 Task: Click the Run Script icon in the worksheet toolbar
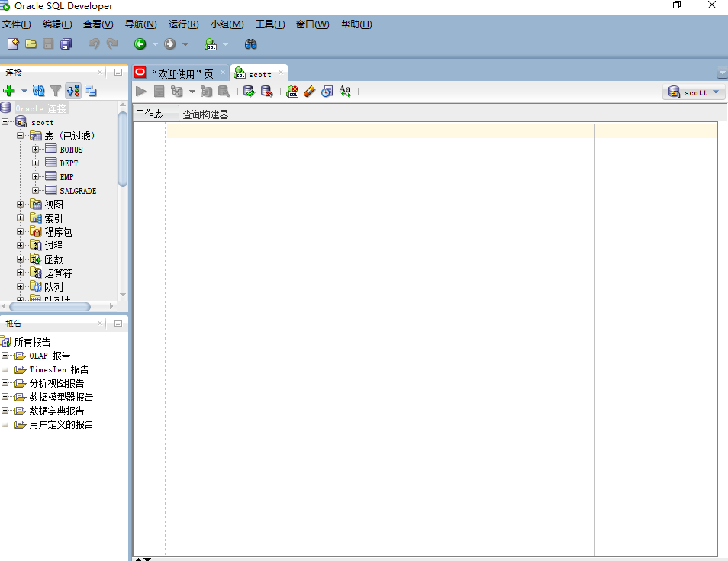tap(159, 92)
